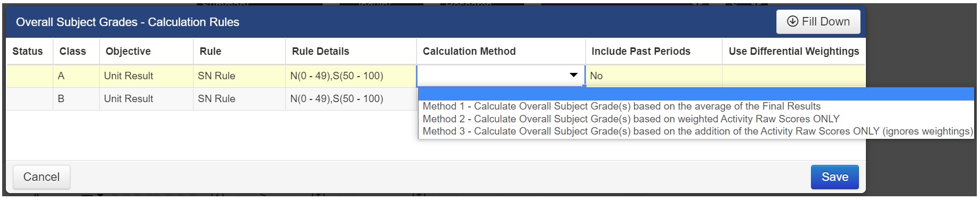Image resolution: width=980 pixels, height=200 pixels.
Task: Select Method 1 average of Final Results
Action: (621, 106)
